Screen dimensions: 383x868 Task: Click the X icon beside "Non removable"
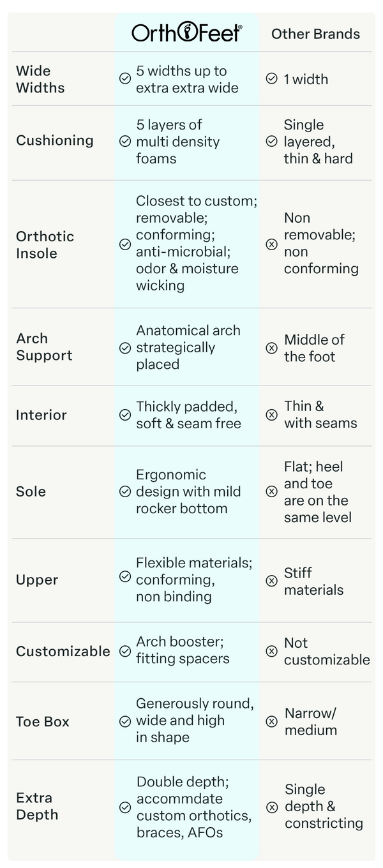click(271, 243)
